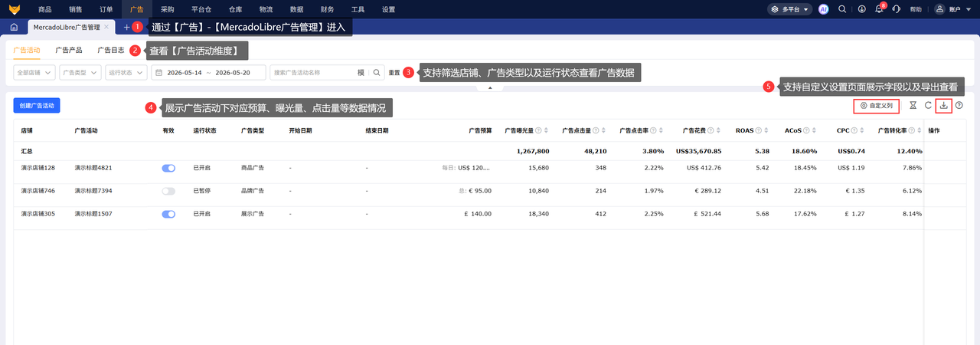
Task: Open the 广告 top menu
Action: (x=137, y=9)
